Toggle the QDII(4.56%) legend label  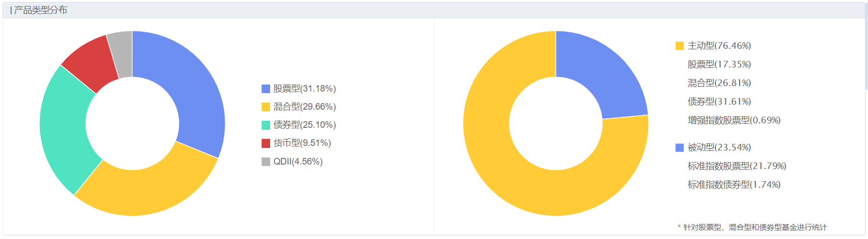(298, 162)
